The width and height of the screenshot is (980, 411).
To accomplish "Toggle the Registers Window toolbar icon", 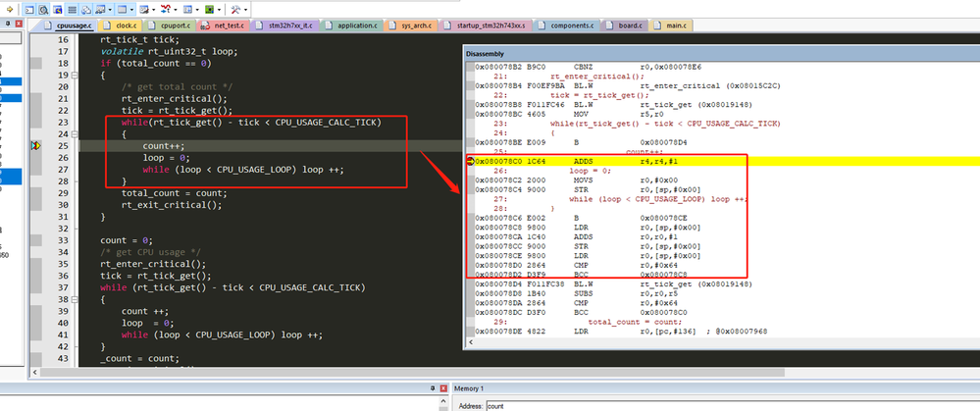I will point(72,10).
